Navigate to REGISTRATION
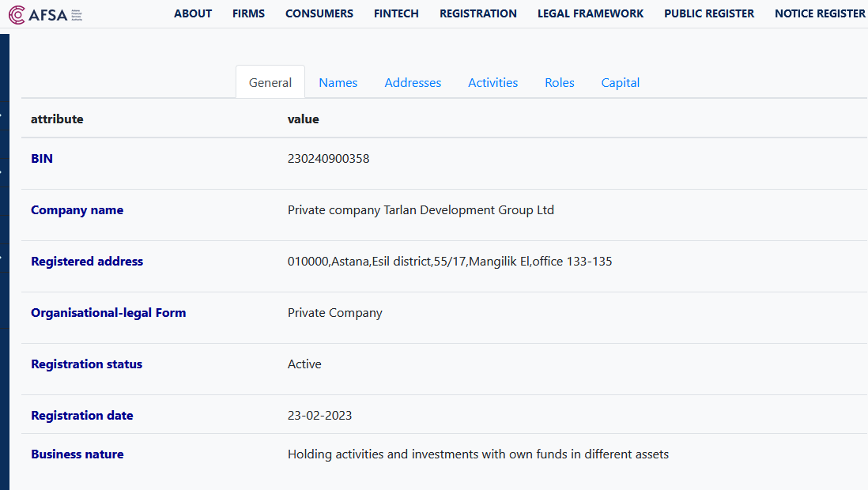Image resolution: width=868 pixels, height=490 pixels. [x=477, y=13]
